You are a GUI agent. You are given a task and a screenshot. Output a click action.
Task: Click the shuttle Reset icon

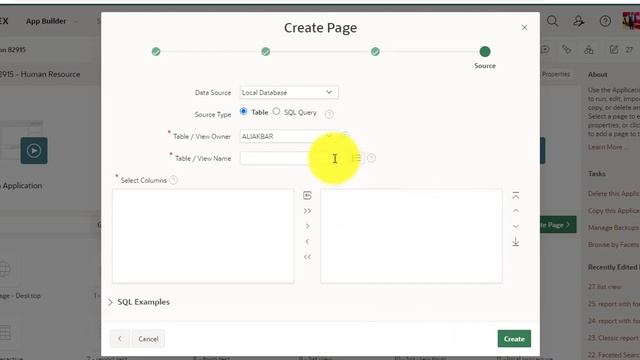[307, 196]
